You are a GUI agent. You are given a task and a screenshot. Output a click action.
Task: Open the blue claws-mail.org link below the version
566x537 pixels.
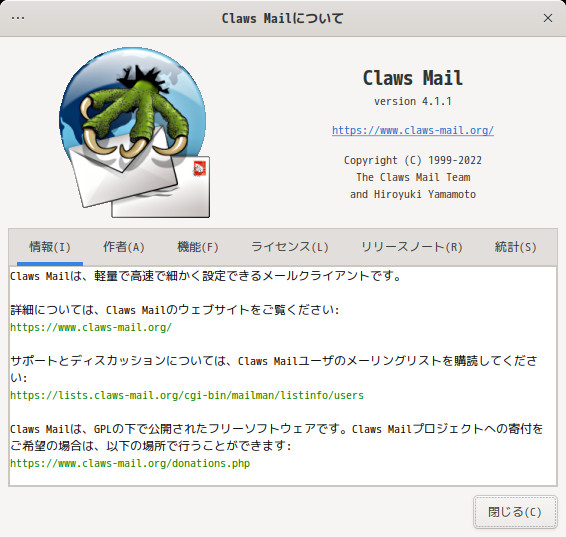point(413,130)
